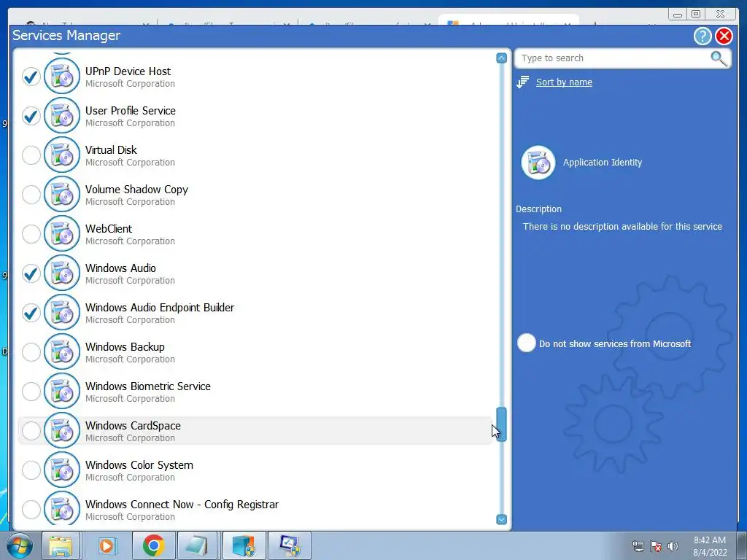Image resolution: width=747 pixels, height=560 pixels.
Task: Click the Windows Audio Endpoint Builder icon
Action: [62, 312]
